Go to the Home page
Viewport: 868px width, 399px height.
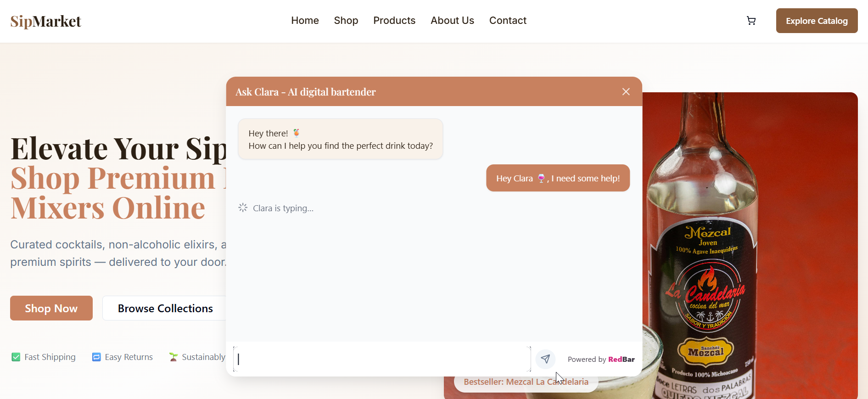(305, 21)
